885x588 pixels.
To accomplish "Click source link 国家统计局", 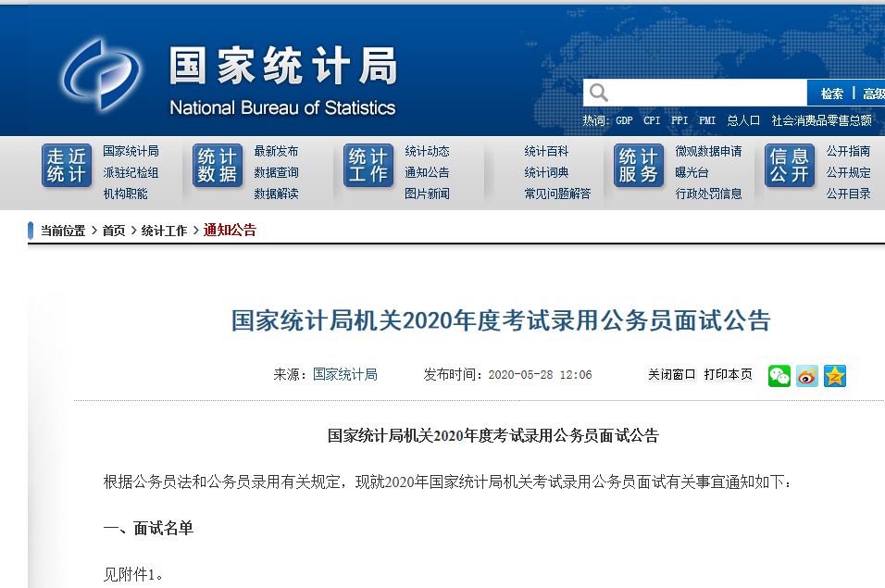I will pyautogui.click(x=345, y=375).
